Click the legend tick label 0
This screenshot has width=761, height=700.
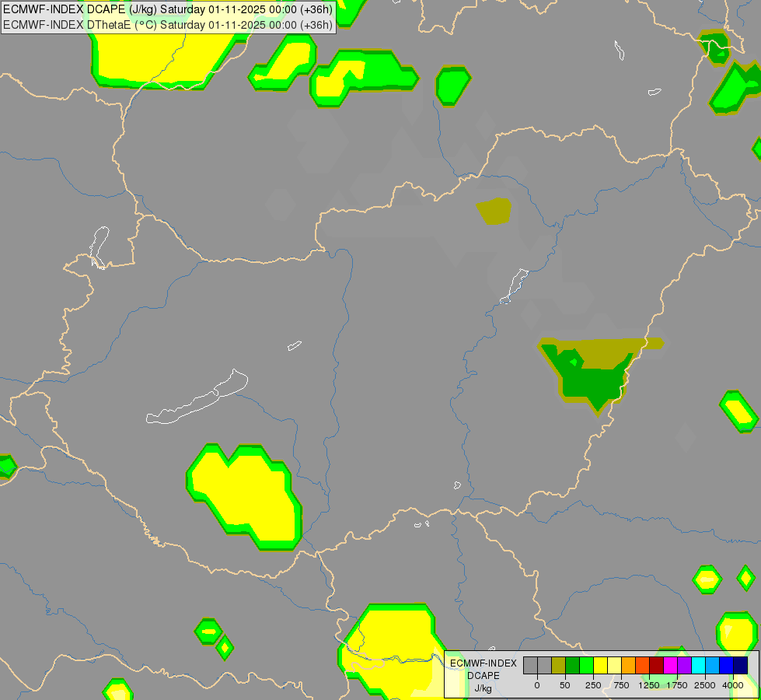point(537,685)
